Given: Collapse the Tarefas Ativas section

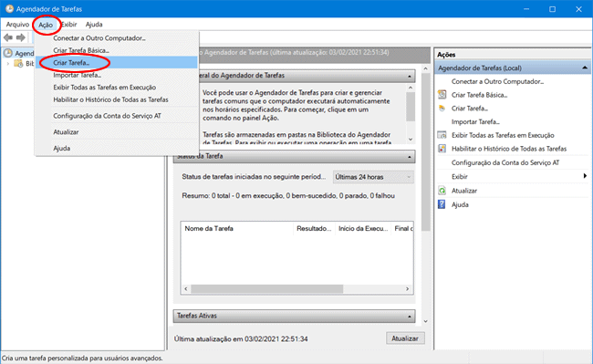Looking at the screenshot, I should click(x=410, y=317).
